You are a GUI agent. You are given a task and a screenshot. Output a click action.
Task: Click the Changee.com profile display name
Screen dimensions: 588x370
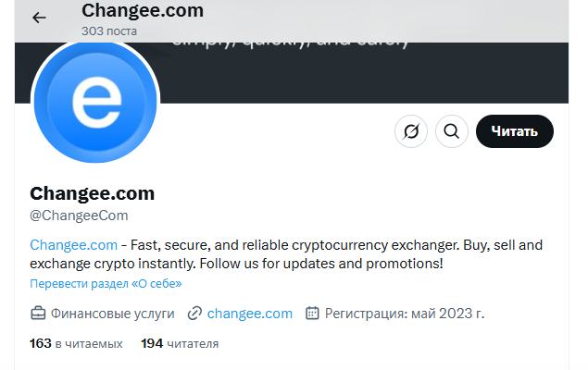(92, 193)
